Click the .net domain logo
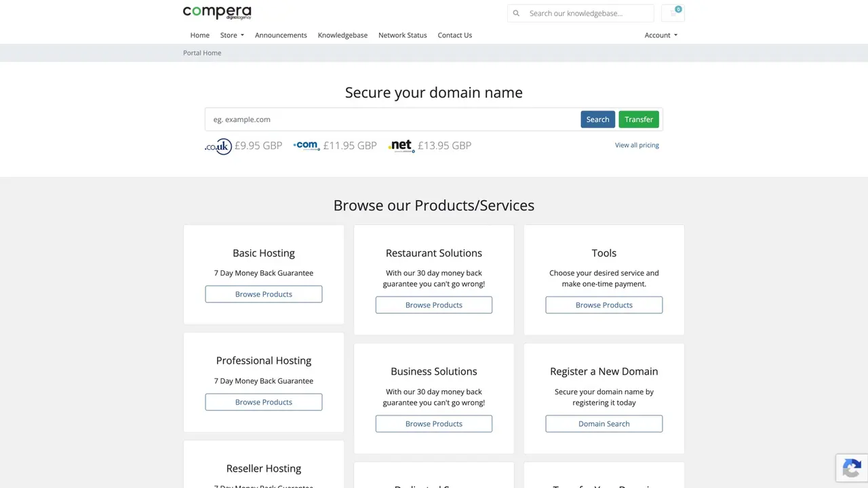The image size is (868, 488). (x=401, y=146)
